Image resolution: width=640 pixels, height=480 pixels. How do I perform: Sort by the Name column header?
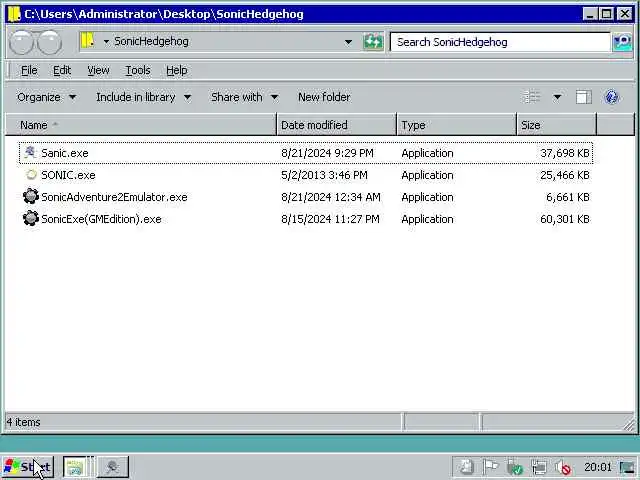(x=141, y=125)
